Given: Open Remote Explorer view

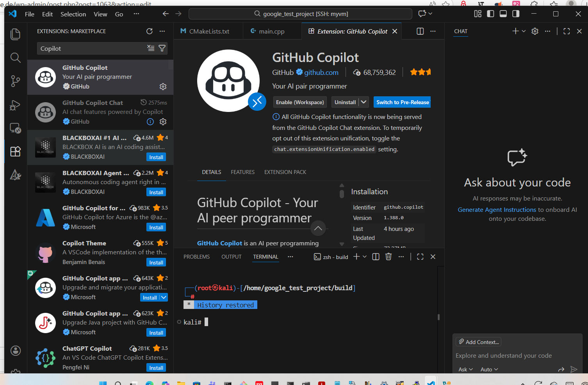Looking at the screenshot, I should pos(15,128).
